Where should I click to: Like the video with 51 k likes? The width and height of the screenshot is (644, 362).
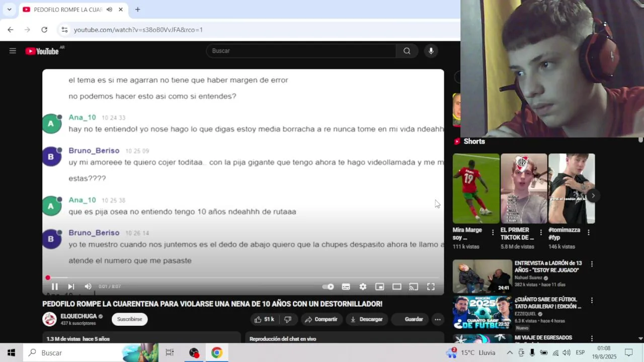tap(264, 319)
